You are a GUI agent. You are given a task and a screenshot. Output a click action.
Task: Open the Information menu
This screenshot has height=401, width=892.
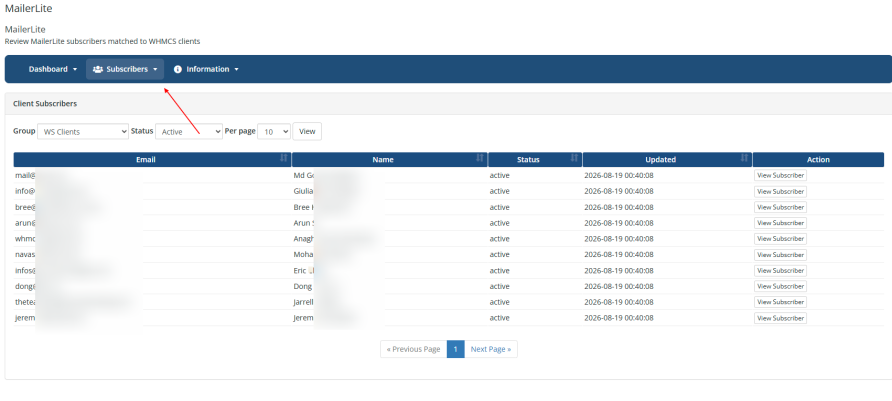[206, 69]
